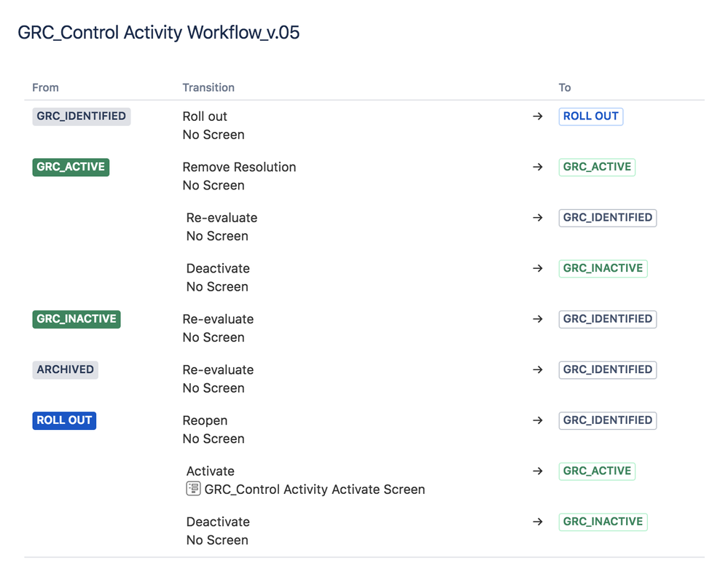Click the To column header
728x569 pixels.
tap(565, 87)
